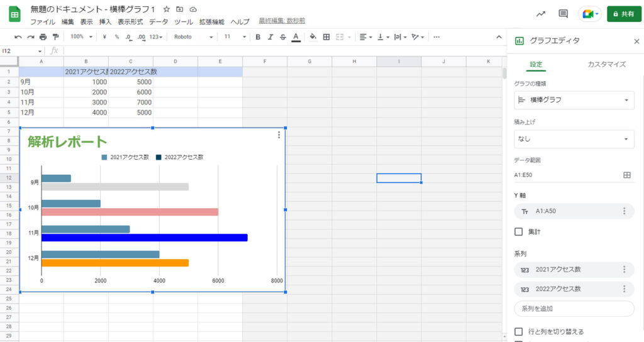Open the 拡張機能 menu

pyautogui.click(x=212, y=22)
